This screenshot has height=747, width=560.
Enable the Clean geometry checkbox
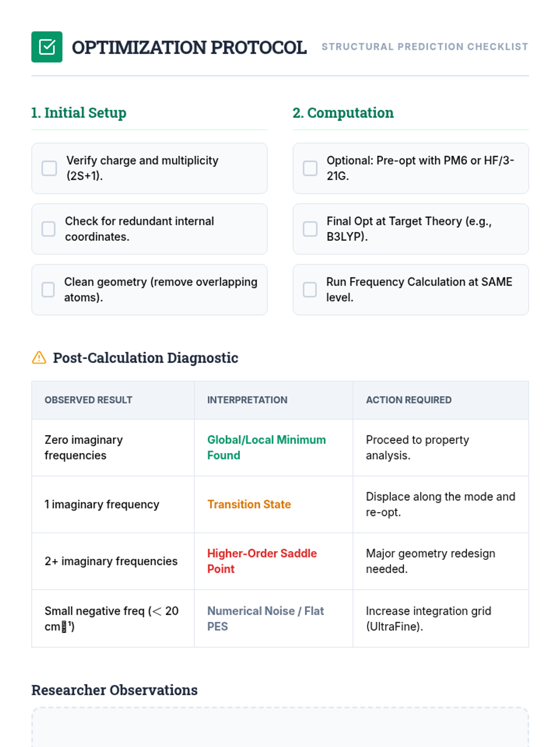point(48,289)
